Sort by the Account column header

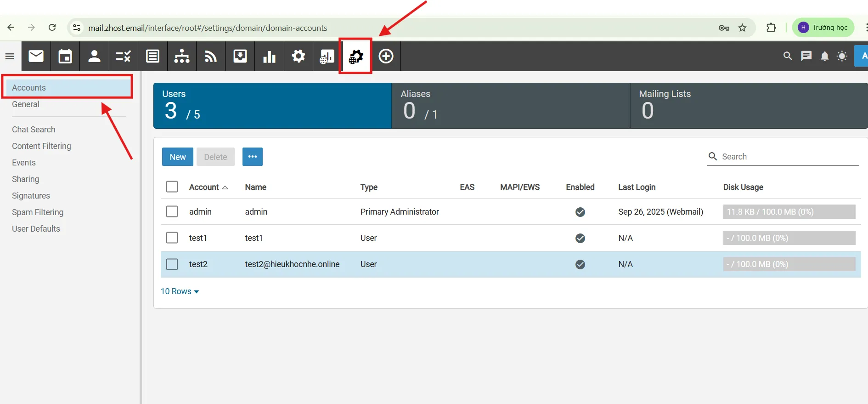(x=204, y=187)
